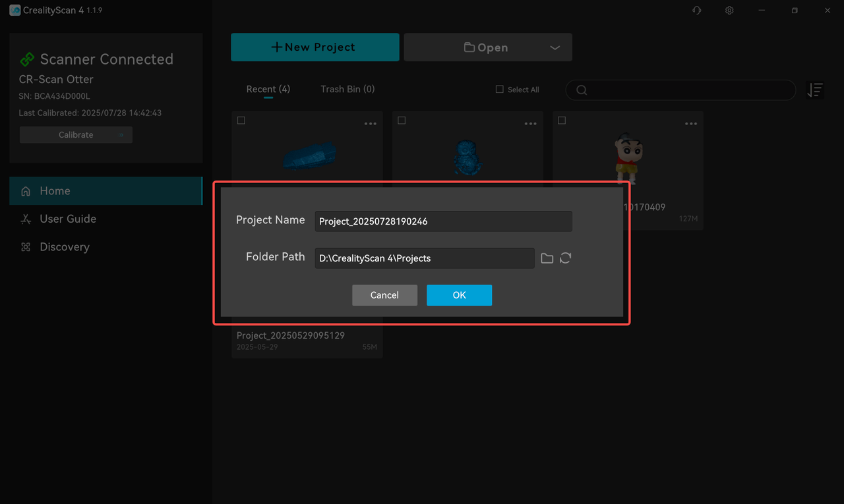Viewport: 844px width, 504px height.
Task: Cancel the new project dialog
Action: 384,295
